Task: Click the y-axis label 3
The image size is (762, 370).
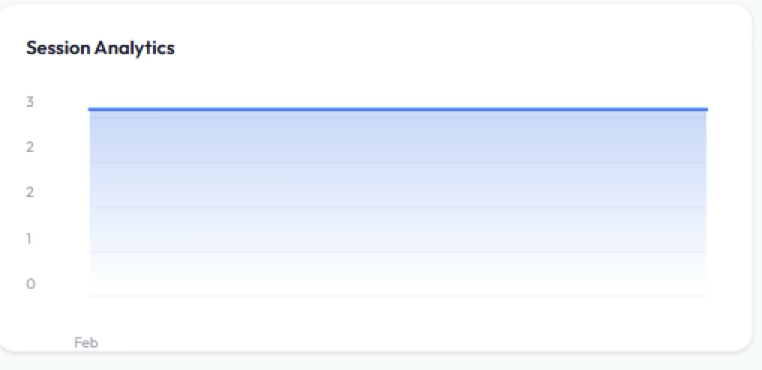Action: point(30,102)
